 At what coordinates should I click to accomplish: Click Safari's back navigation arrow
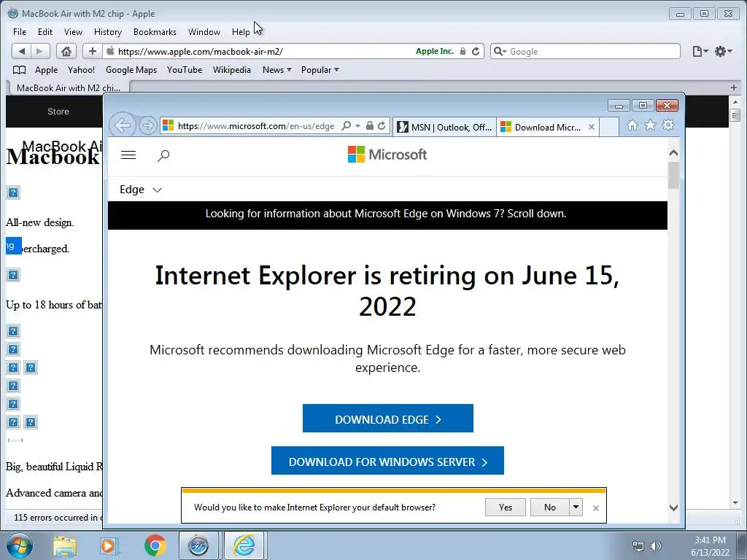(21, 51)
